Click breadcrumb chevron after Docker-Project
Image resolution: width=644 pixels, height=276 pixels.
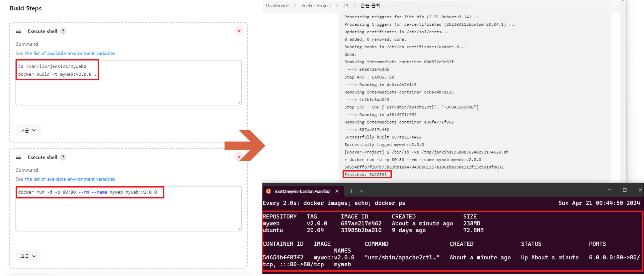tap(337, 6)
